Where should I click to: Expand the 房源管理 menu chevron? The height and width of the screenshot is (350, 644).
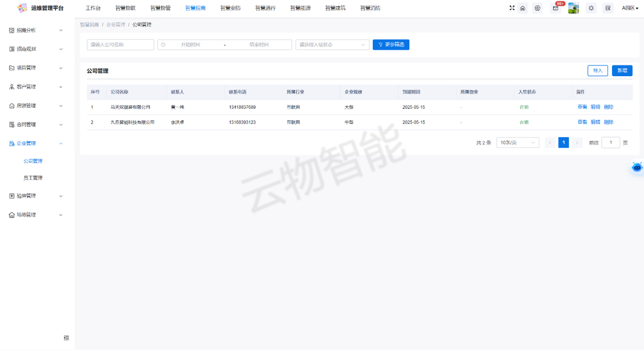61,106
